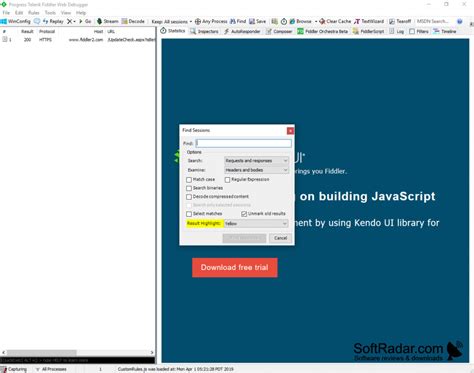Switch to the Inspectors tab
Screen dimensions: 474x373
pyautogui.click(x=204, y=31)
